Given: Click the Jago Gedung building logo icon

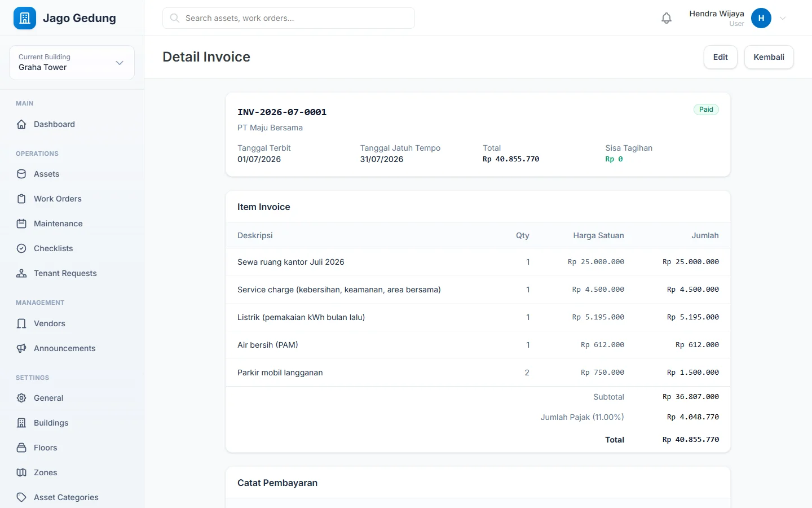Looking at the screenshot, I should pos(25,18).
